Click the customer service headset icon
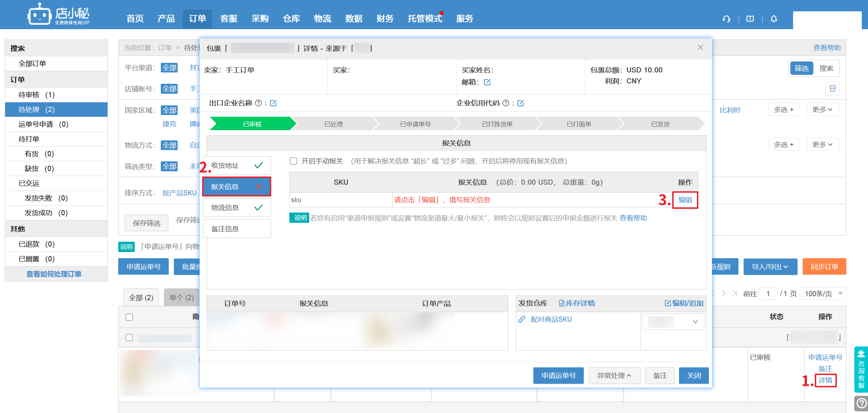 (x=726, y=19)
